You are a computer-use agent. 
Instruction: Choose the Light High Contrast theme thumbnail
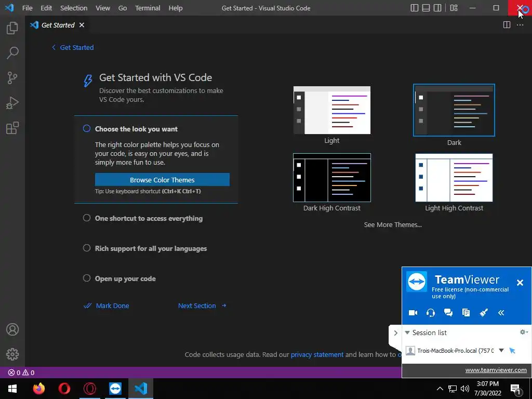click(x=454, y=178)
